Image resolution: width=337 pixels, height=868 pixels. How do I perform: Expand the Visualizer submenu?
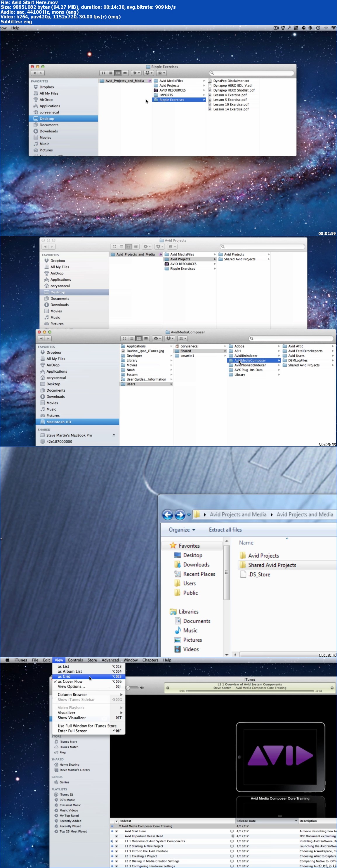89,713
